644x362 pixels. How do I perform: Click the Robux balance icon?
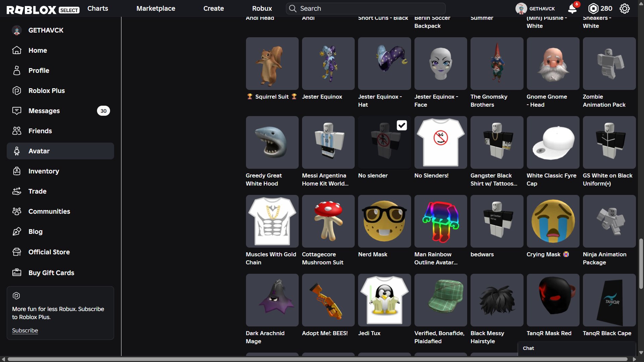593,8
